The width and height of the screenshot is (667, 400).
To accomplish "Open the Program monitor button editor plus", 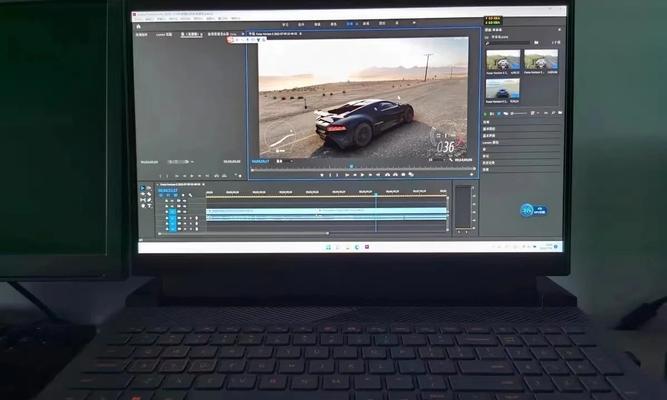I will [471, 174].
